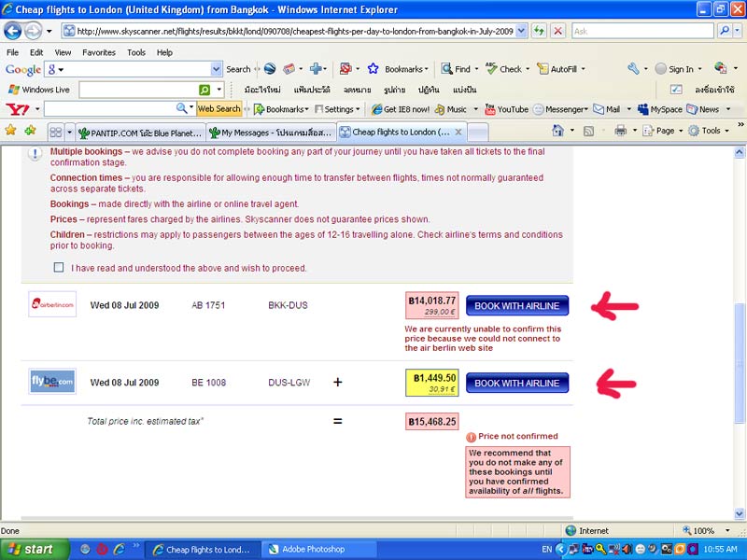Open the Help menu

tap(164, 52)
